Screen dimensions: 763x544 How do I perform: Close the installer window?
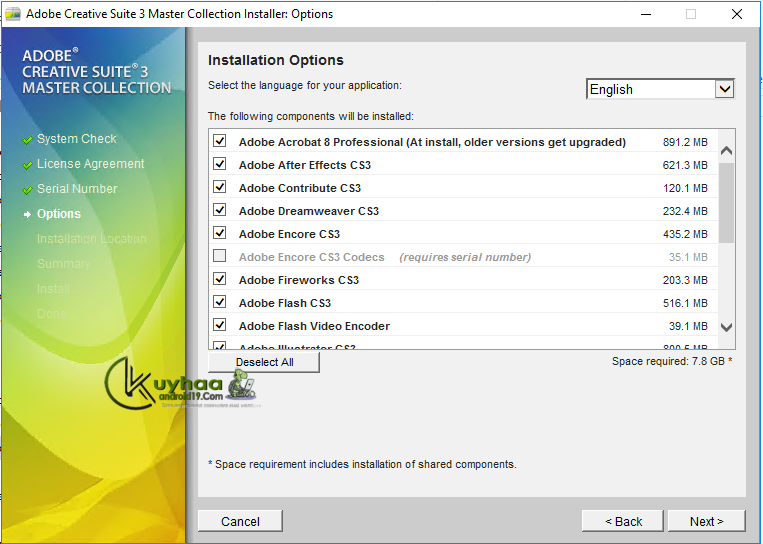(x=737, y=14)
